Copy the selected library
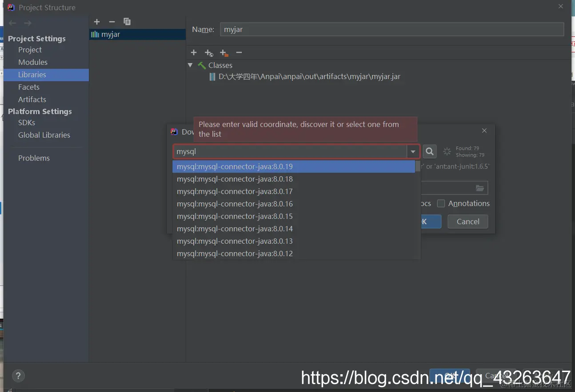Screen dimensions: 575x392 127,22
